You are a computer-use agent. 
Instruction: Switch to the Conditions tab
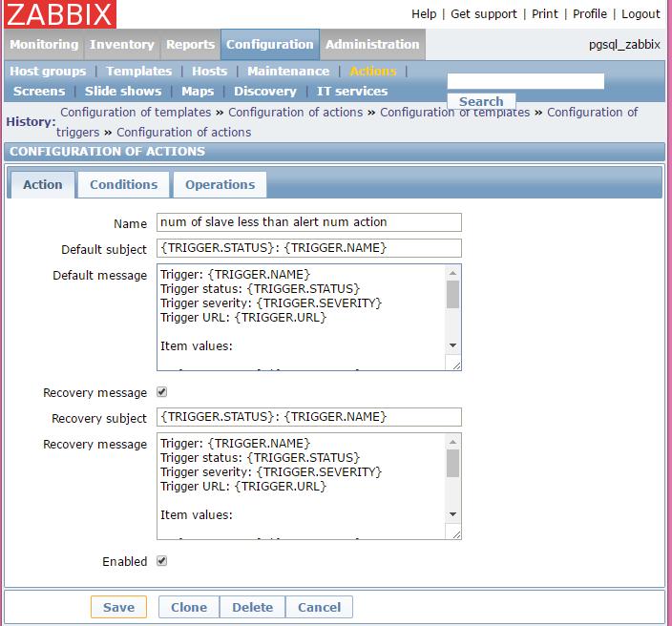click(x=123, y=184)
